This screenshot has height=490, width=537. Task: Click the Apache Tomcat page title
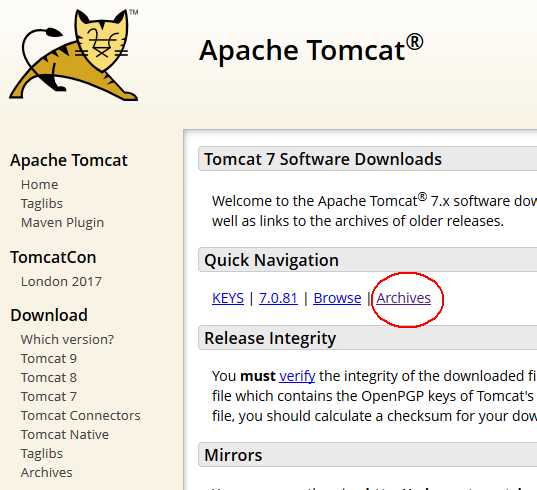click(x=311, y=50)
